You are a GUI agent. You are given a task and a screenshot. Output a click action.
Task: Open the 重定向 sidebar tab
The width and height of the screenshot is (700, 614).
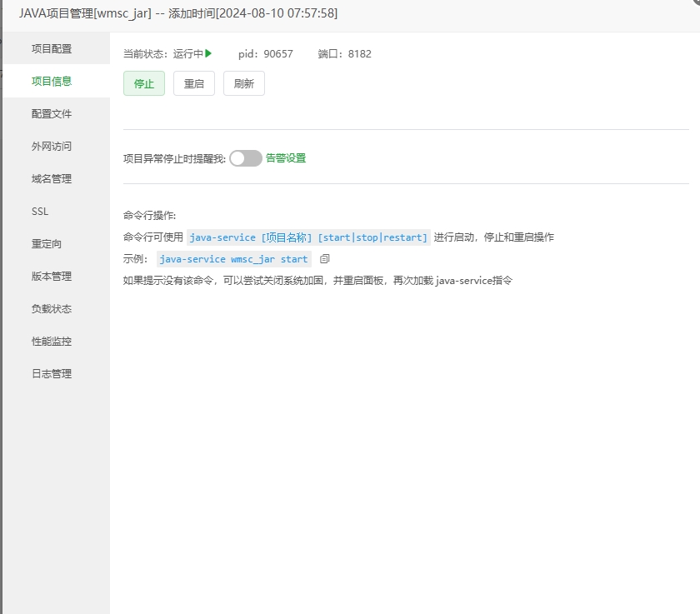point(57,244)
